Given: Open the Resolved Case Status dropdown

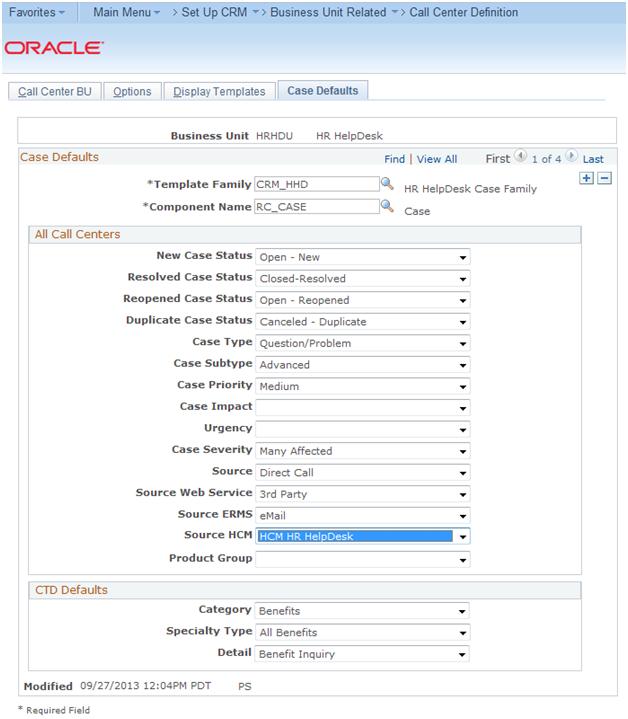Looking at the screenshot, I should click(x=363, y=278).
